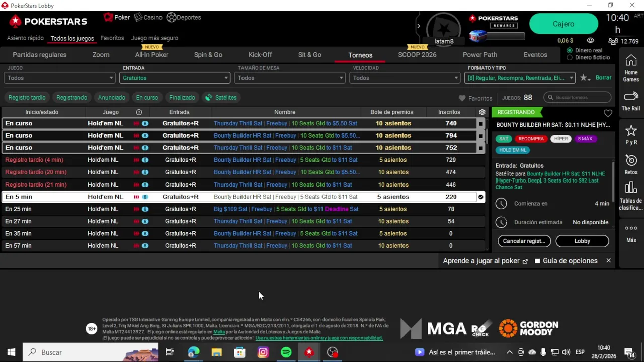Click the green Cajero button
Image resolution: width=644 pixels, height=362 pixels.
tap(563, 24)
